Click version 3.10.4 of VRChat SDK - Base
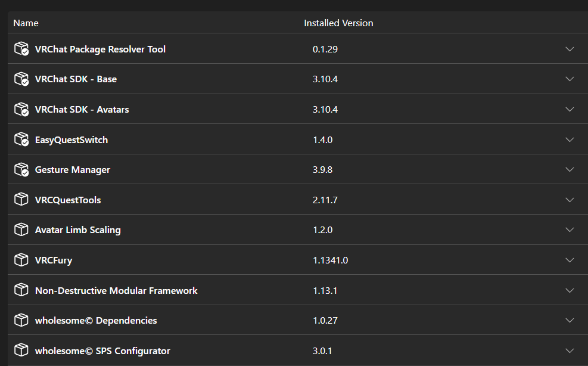Viewport: 588px width, 366px height. coord(325,79)
